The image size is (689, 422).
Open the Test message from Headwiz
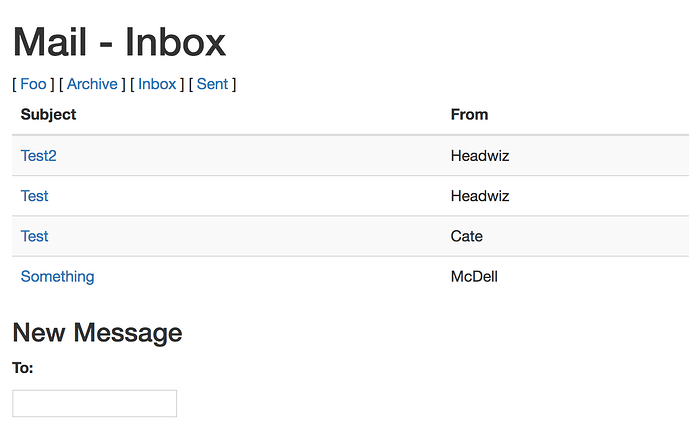click(x=35, y=196)
